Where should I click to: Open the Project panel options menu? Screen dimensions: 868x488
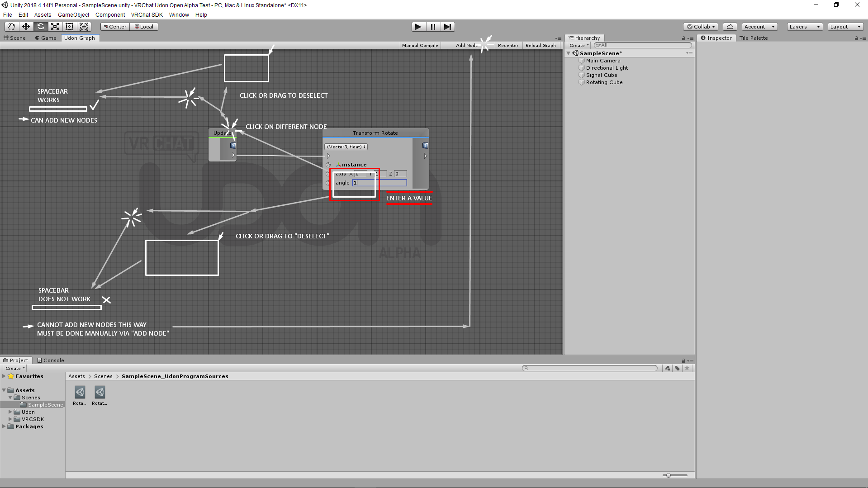(x=690, y=361)
